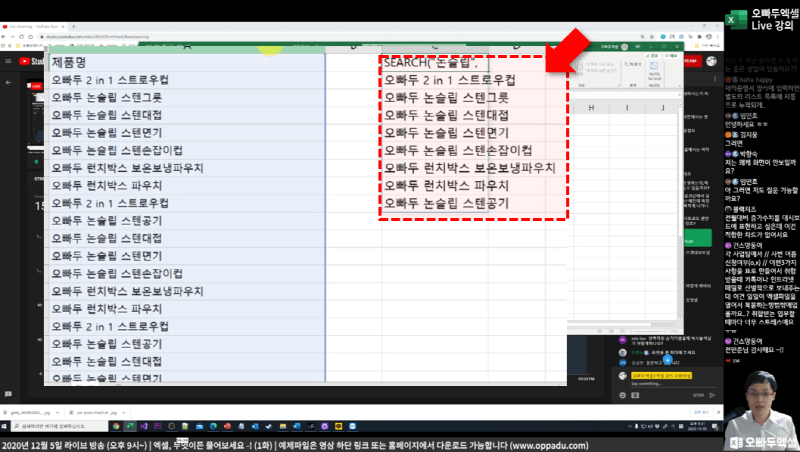Open a new Chrome tab with plus button
This screenshot has height=452, width=800.
tap(73, 26)
